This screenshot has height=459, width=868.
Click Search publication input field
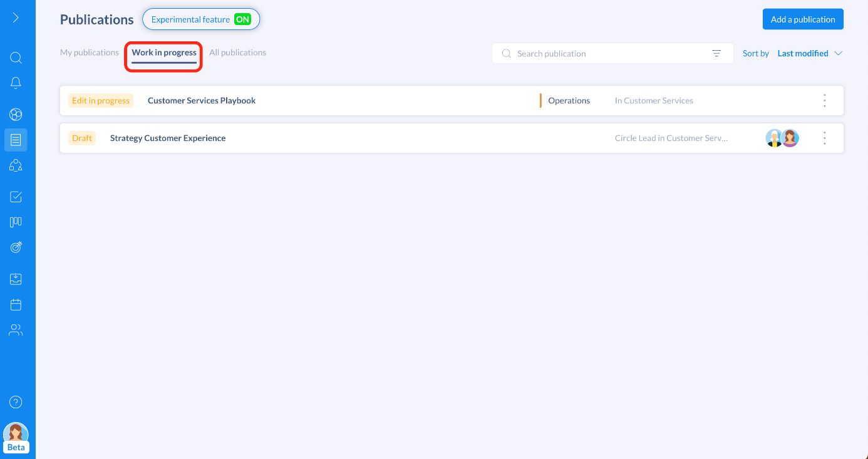pyautogui.click(x=612, y=53)
